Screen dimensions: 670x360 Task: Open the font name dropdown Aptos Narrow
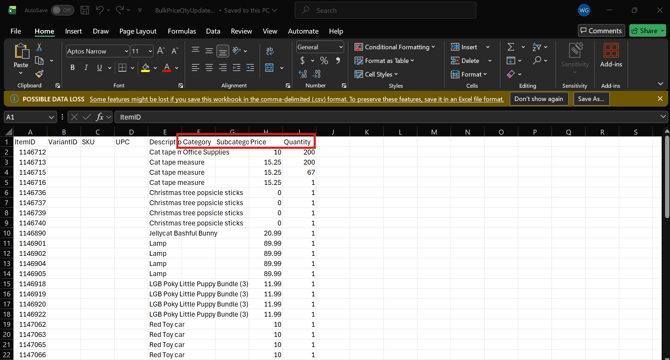[126, 51]
